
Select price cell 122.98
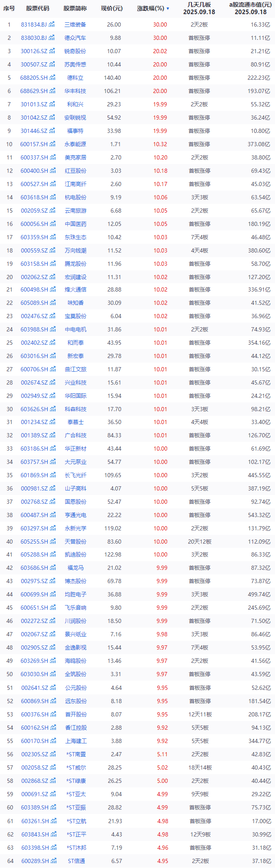coord(112,554)
